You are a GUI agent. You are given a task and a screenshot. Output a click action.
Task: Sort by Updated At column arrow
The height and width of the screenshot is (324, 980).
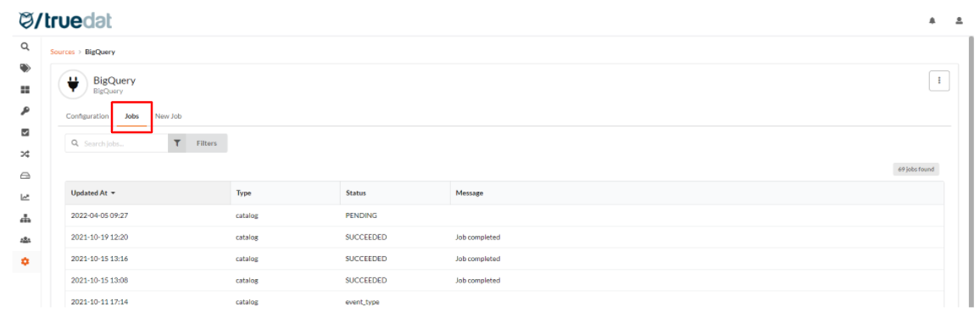tap(113, 193)
